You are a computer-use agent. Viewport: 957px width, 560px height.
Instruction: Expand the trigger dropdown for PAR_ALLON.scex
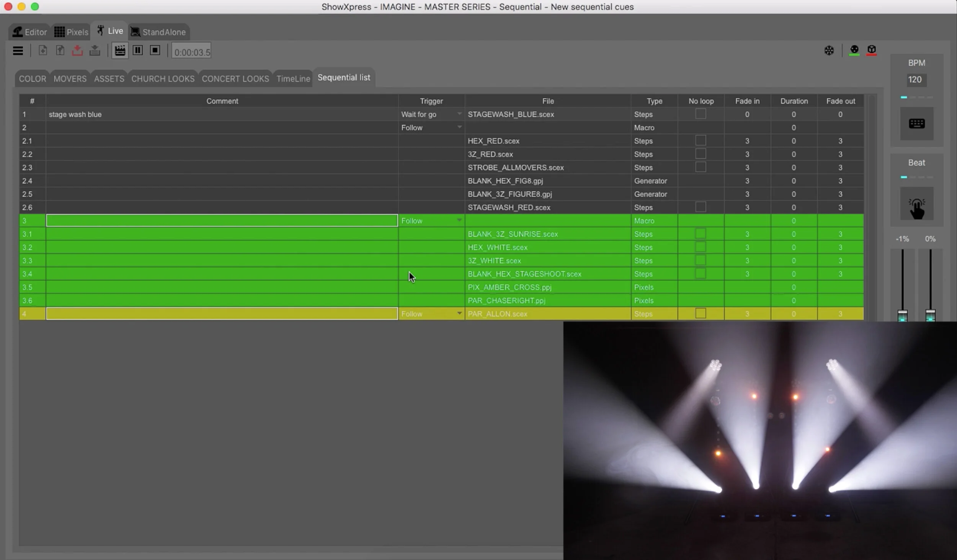coord(459,313)
